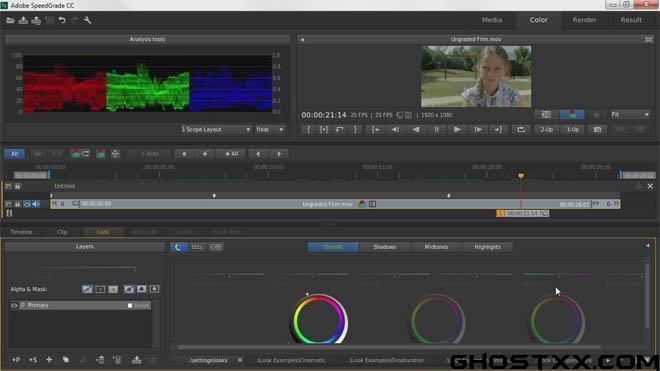Viewport: 660px width, 371px height.
Task: Click the undo arrow icon
Action: pos(61,20)
